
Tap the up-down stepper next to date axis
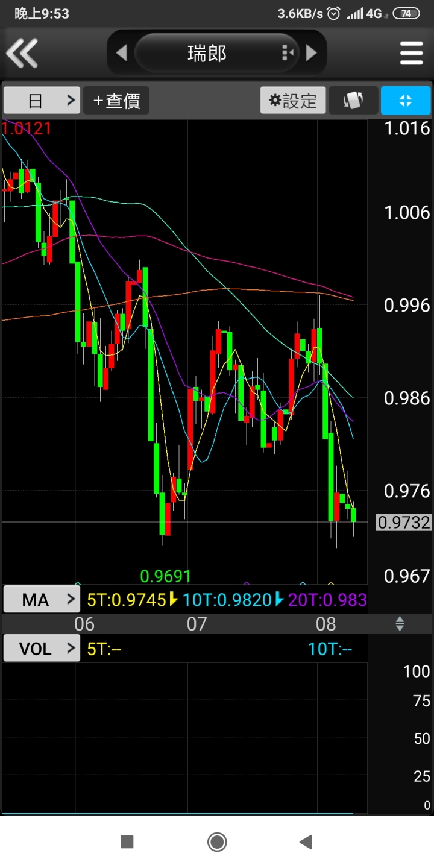coord(400,624)
